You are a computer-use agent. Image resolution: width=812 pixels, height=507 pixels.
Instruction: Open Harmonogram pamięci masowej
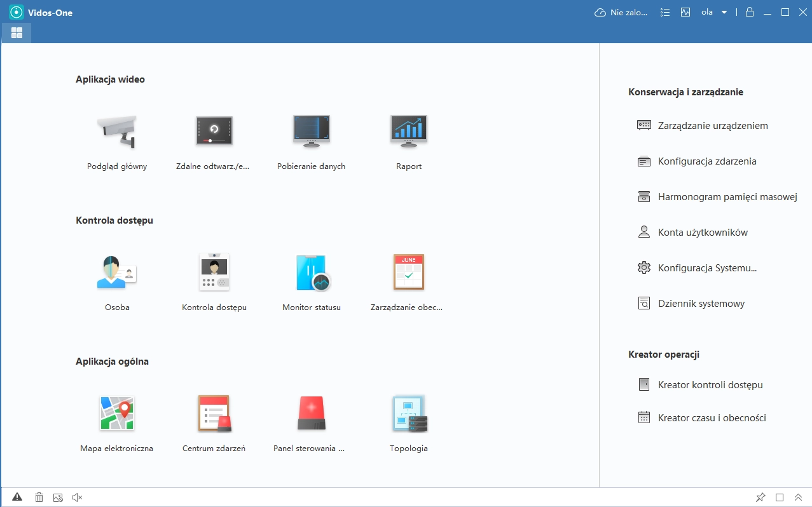(x=717, y=197)
